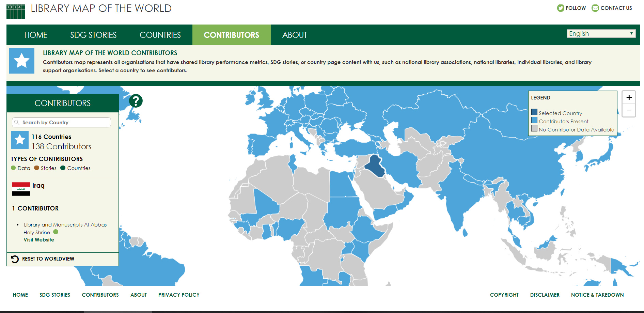
Task: Click the Contributors Present legend swatch
Action: coord(534,120)
